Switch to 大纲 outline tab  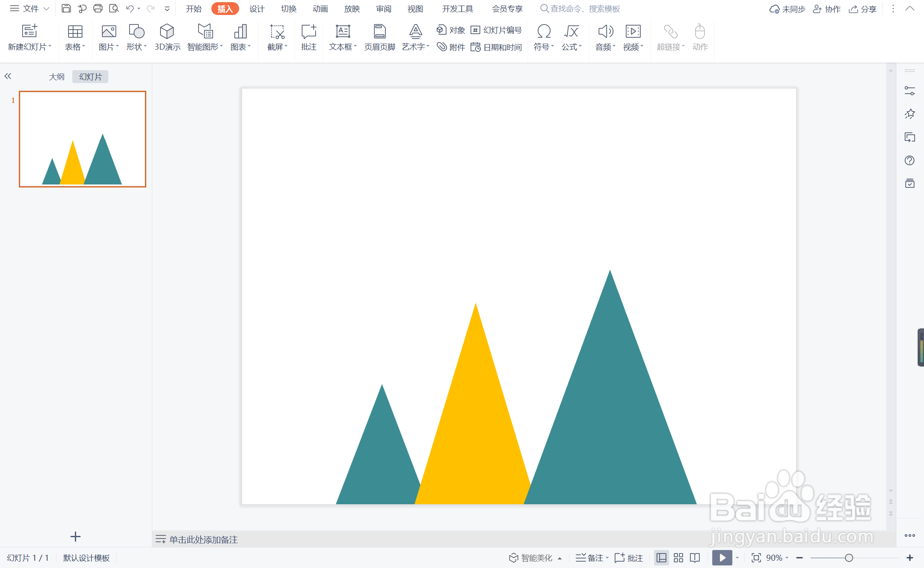coord(56,77)
